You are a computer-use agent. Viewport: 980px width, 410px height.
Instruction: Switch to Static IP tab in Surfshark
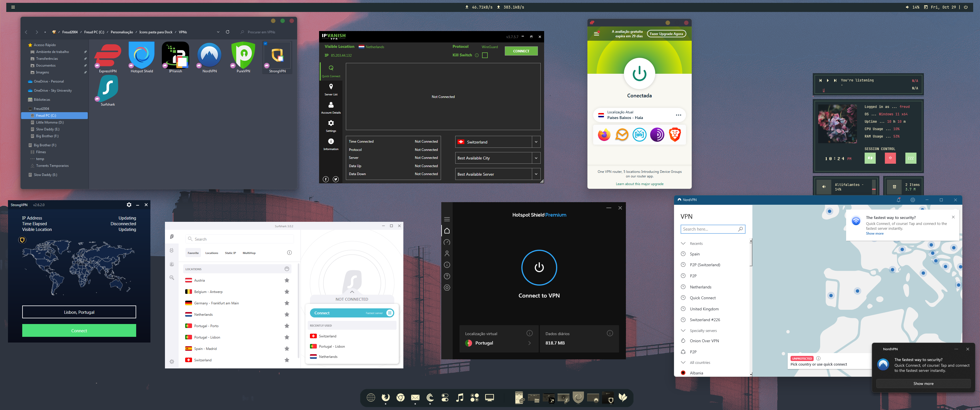click(x=230, y=253)
